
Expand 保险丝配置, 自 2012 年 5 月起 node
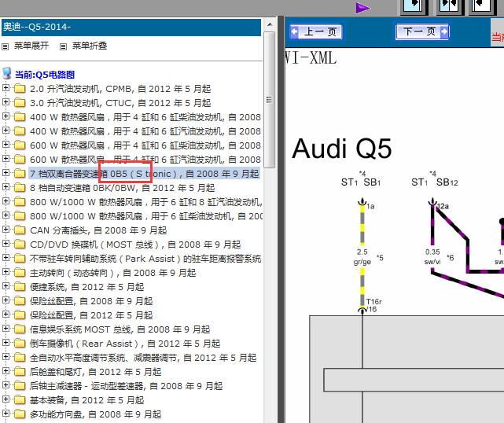[x=6, y=314]
